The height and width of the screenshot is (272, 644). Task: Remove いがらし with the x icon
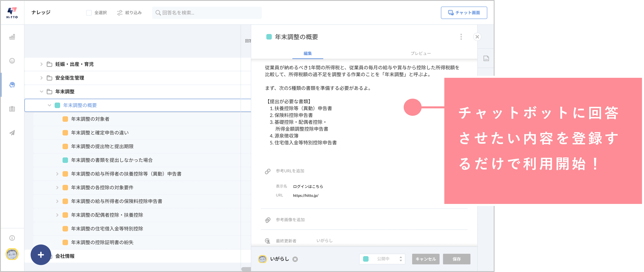pyautogui.click(x=295, y=259)
